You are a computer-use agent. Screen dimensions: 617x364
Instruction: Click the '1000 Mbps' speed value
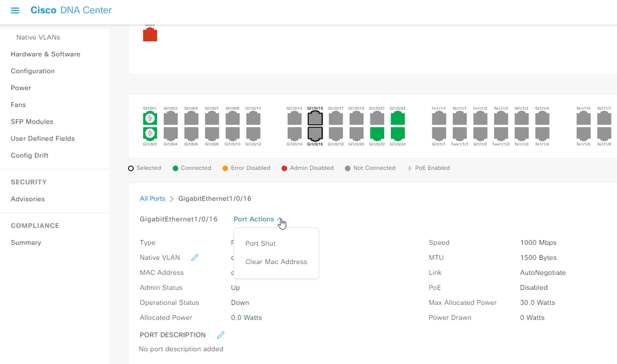tap(539, 242)
